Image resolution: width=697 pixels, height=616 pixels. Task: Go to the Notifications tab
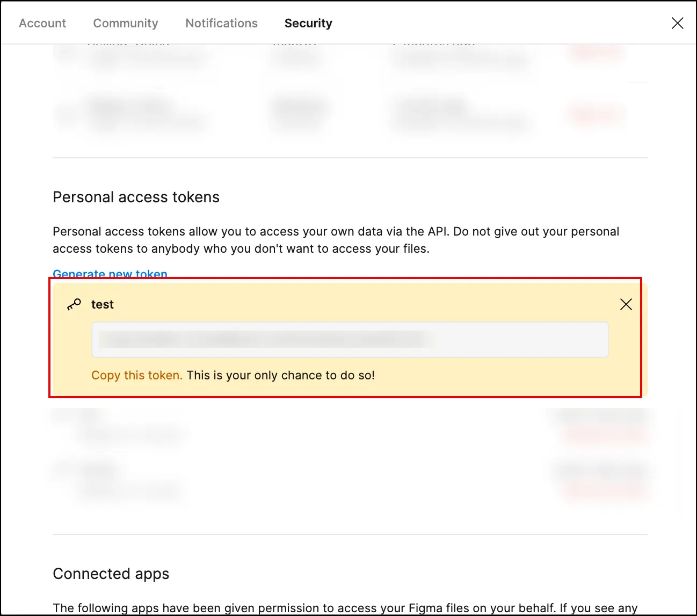[x=222, y=23]
